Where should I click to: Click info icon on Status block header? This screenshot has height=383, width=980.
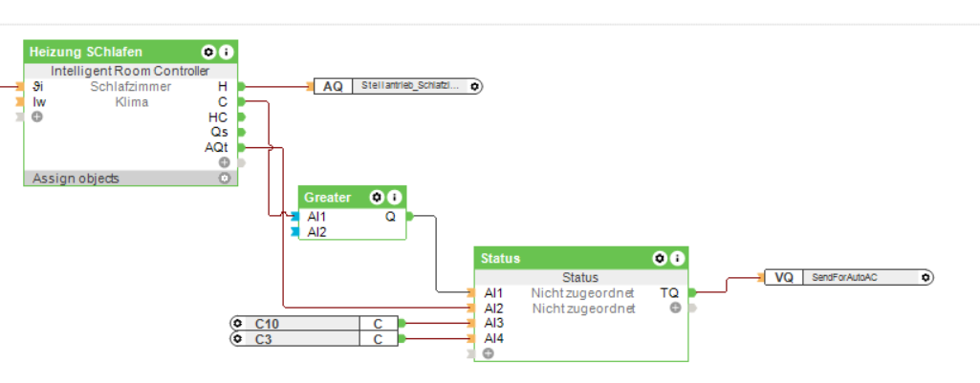[x=677, y=259]
